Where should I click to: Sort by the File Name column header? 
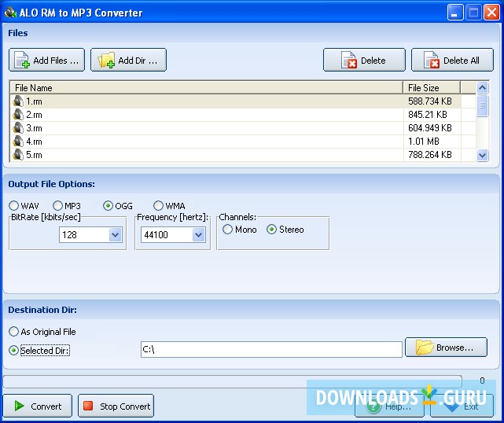coord(207,88)
